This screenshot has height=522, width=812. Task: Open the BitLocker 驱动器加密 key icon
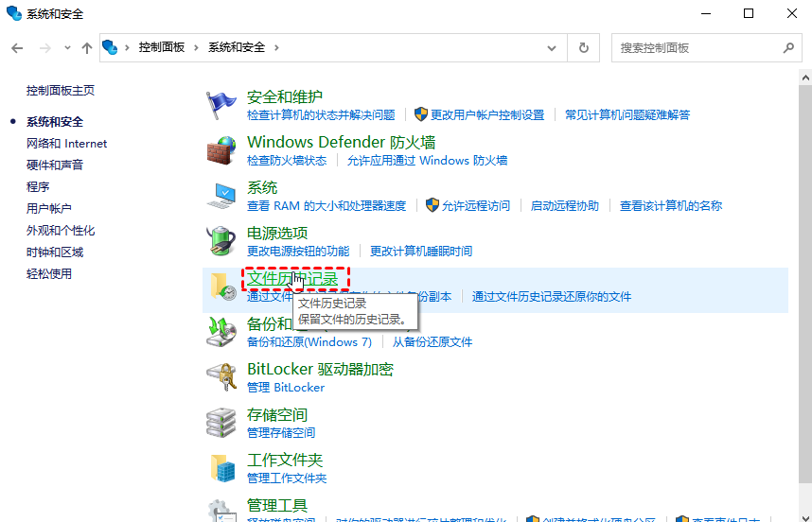click(x=221, y=376)
